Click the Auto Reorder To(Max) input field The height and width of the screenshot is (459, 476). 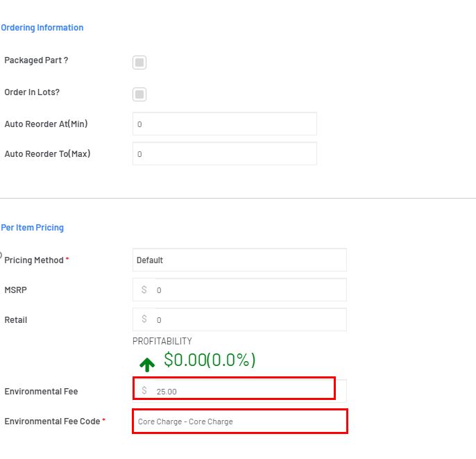(225, 153)
